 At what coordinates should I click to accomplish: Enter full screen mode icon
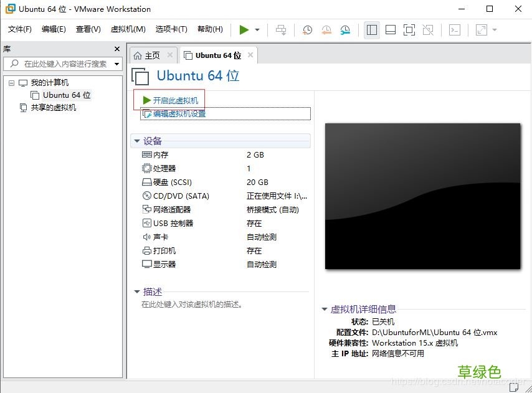pos(409,30)
